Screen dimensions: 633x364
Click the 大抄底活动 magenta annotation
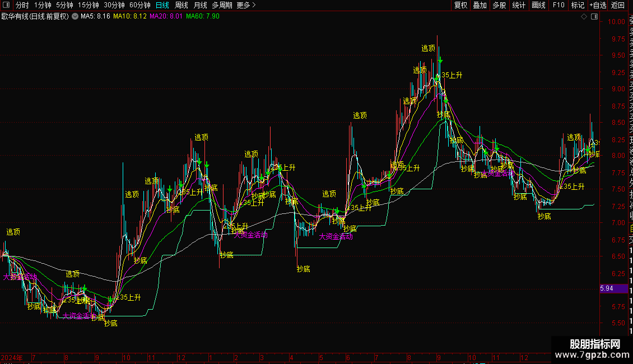click(x=20, y=277)
